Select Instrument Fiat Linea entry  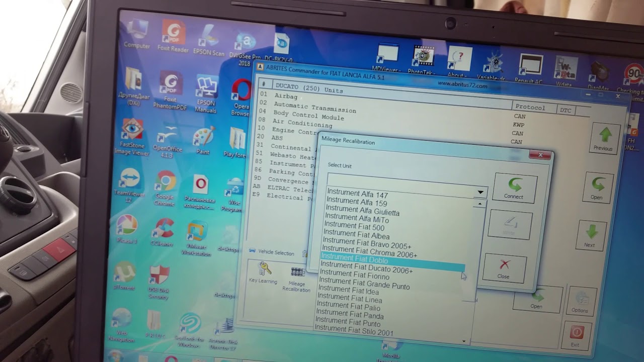click(x=350, y=299)
